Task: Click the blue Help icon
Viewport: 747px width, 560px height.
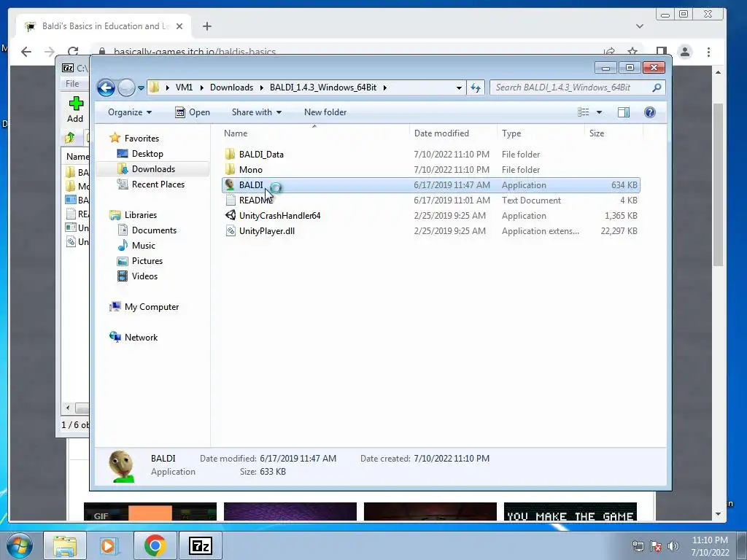Action: click(650, 112)
